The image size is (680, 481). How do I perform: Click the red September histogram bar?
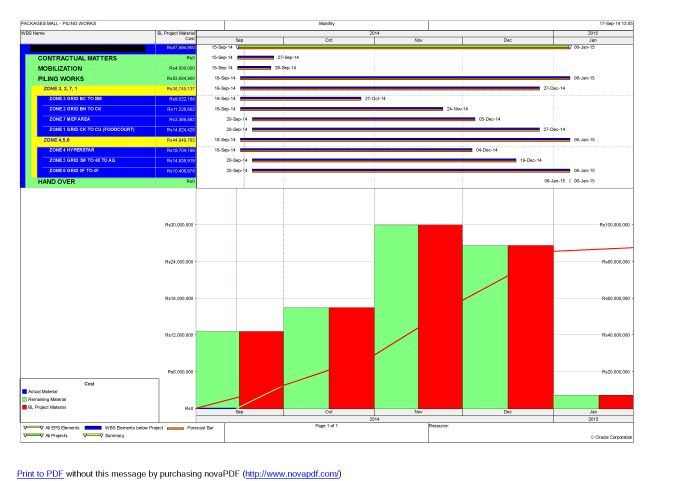261,370
